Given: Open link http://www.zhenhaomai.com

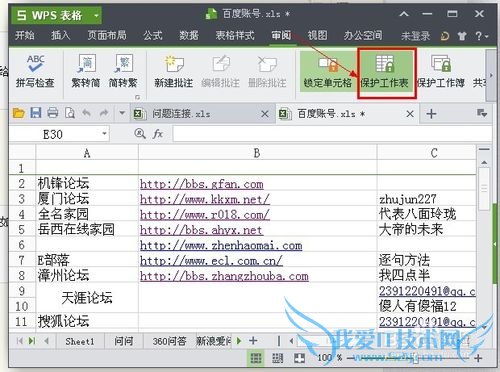Looking at the screenshot, I should click(221, 246).
